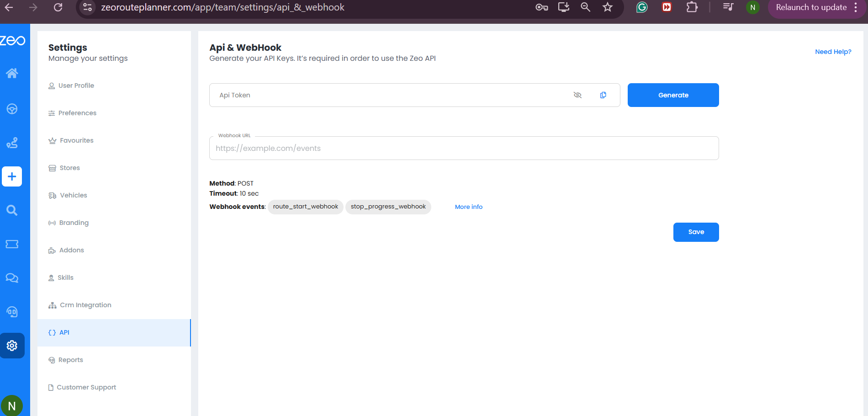Open the search icon in the sidebar
Image resolution: width=868 pixels, height=416 pixels.
[x=12, y=210]
